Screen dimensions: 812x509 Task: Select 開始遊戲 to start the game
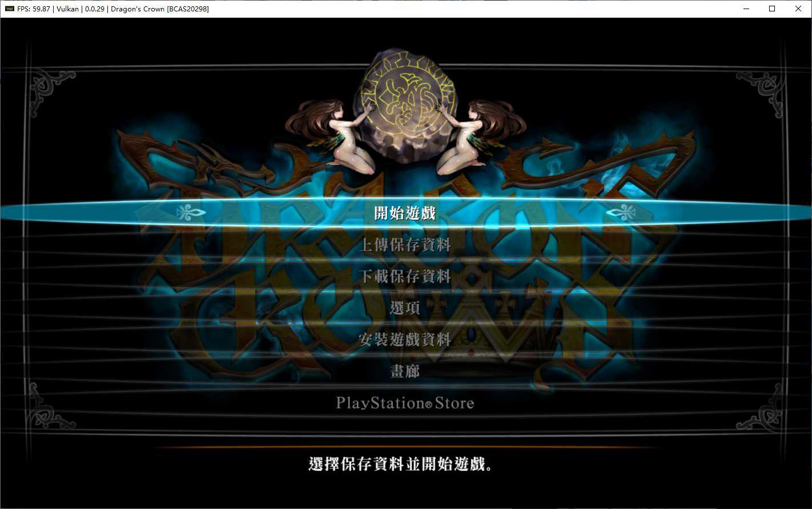click(x=405, y=213)
